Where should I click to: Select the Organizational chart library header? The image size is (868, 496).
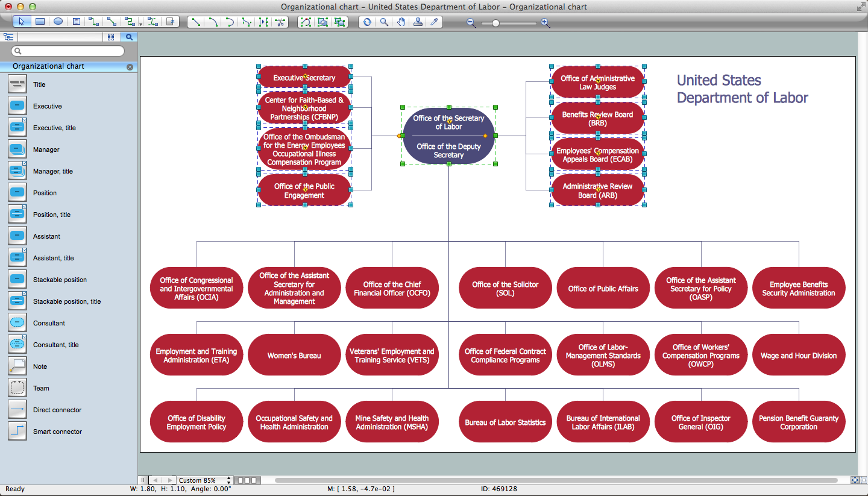(x=68, y=66)
